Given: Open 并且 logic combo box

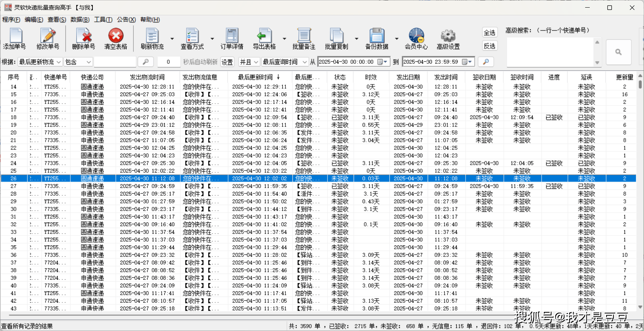Looking at the screenshot, I should (x=249, y=62).
